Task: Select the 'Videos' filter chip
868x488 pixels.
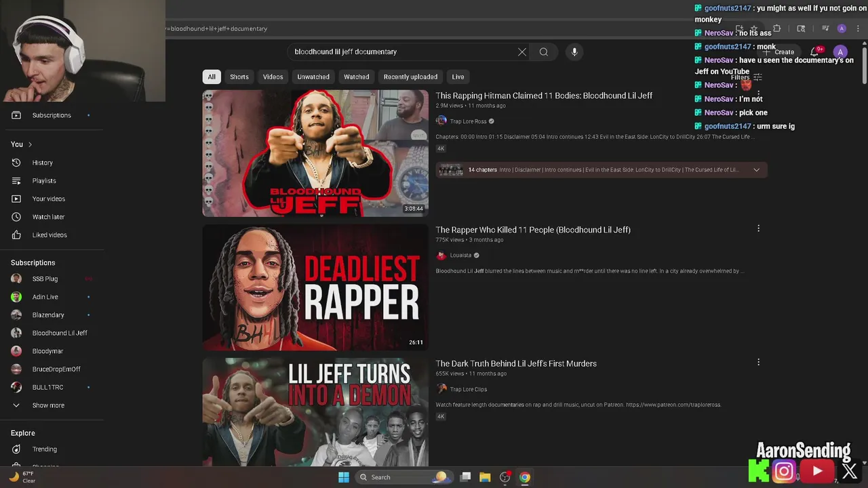Action: point(273,77)
